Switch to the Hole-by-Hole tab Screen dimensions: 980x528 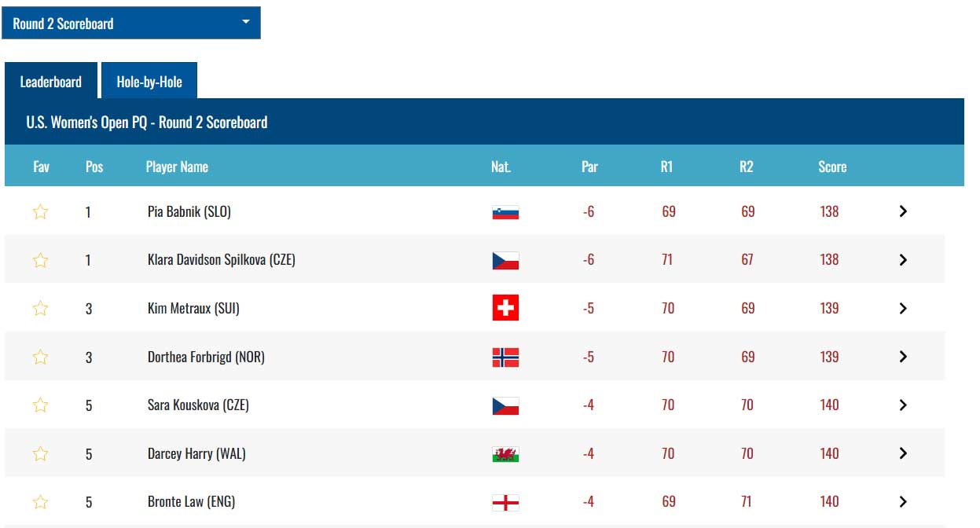click(149, 82)
